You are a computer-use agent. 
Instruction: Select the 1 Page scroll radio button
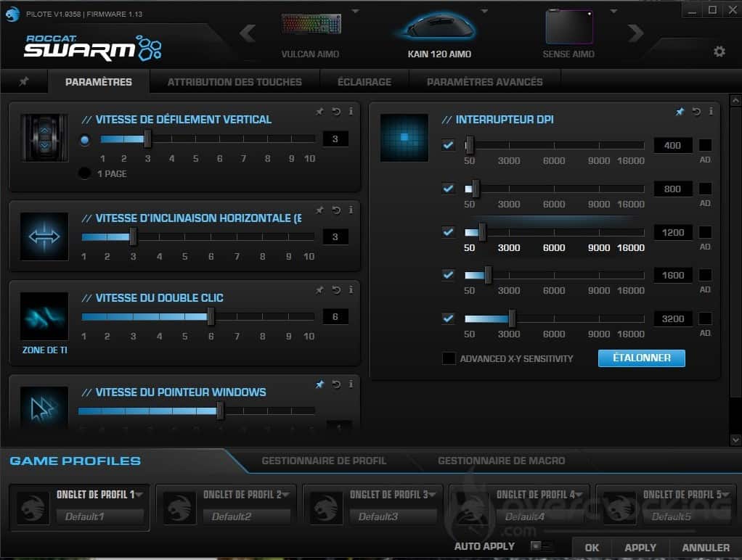(85, 173)
